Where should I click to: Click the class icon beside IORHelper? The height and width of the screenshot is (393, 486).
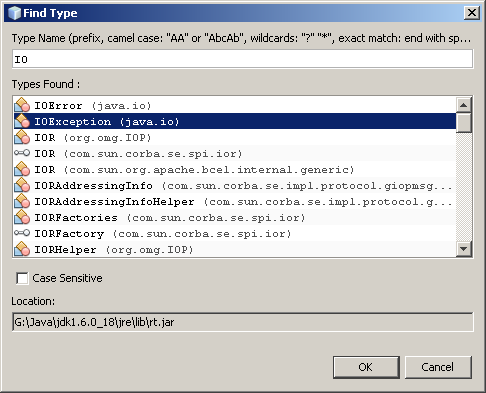tap(22, 249)
